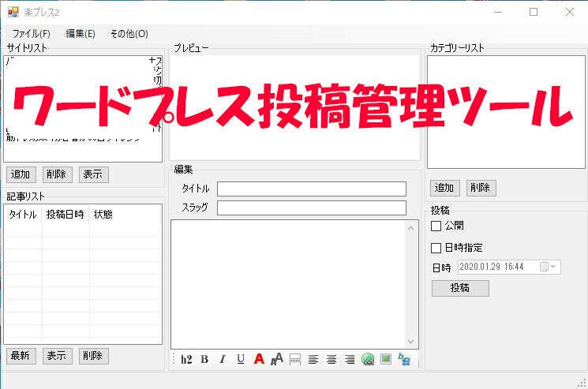Open the ファイル(F) menu
The height and width of the screenshot is (389, 588).
31,34
